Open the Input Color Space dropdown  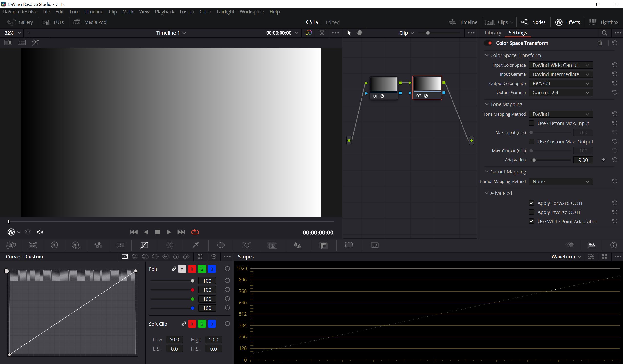561,65
